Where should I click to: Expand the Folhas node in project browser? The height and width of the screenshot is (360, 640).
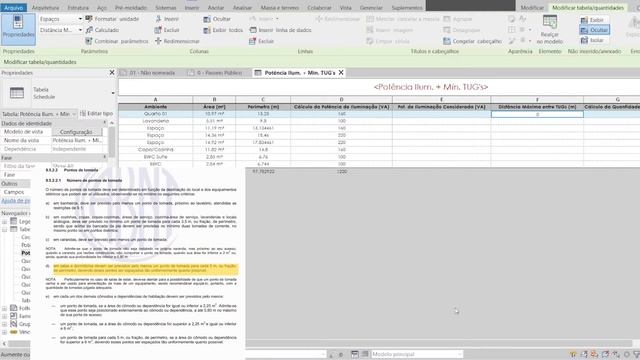(x=4, y=308)
